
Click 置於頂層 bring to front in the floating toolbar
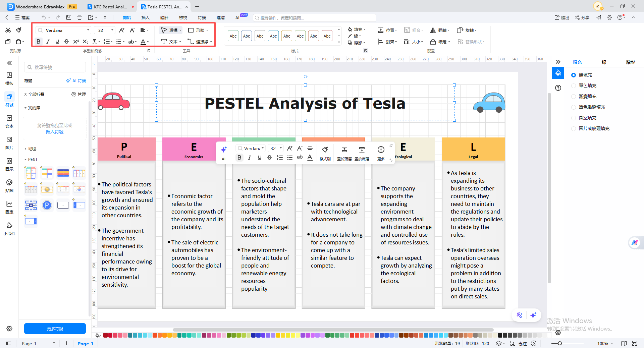[344, 153]
